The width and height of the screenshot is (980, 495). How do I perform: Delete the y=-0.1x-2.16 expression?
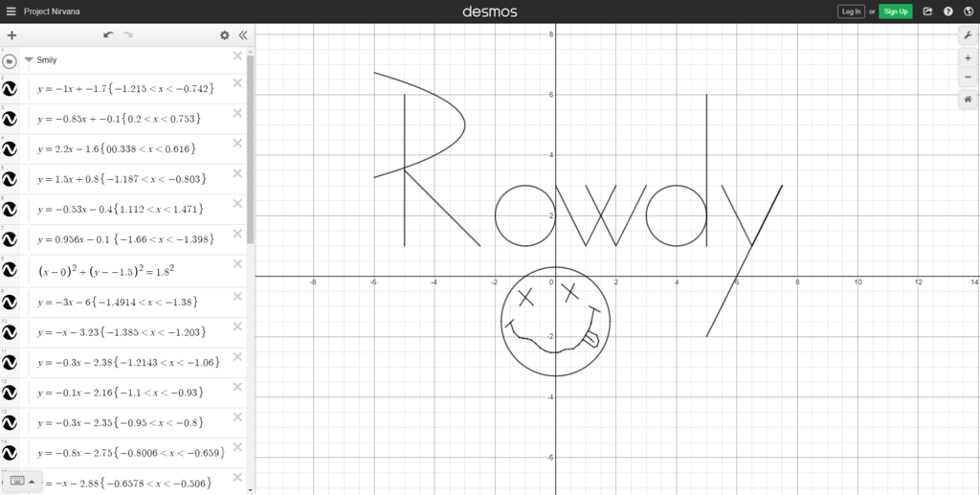pos(237,387)
